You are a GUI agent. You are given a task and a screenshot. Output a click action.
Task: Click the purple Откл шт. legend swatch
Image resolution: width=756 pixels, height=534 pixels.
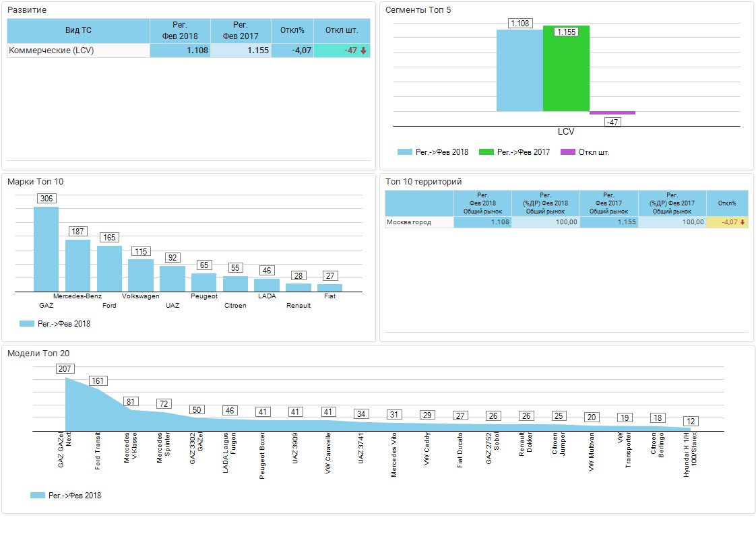point(568,152)
